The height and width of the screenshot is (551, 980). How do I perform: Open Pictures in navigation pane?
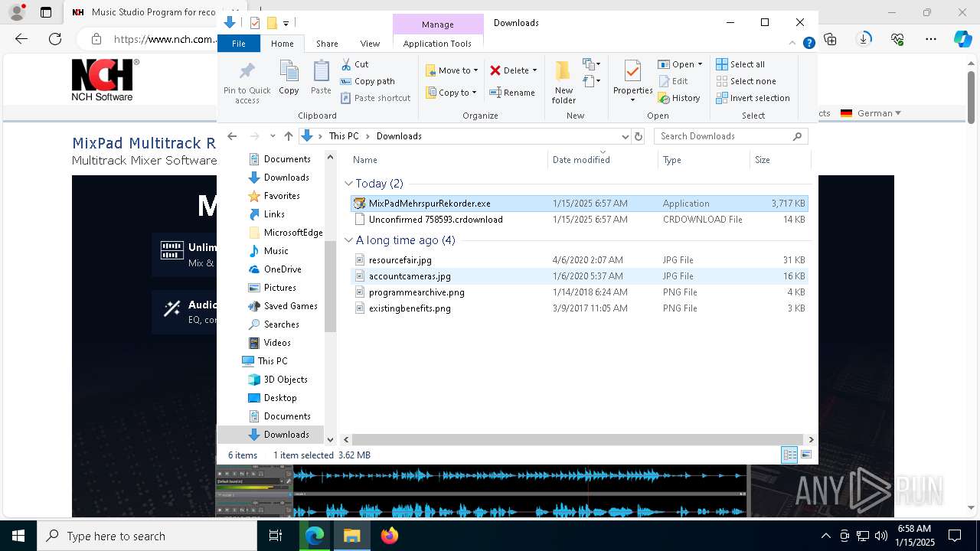click(279, 288)
